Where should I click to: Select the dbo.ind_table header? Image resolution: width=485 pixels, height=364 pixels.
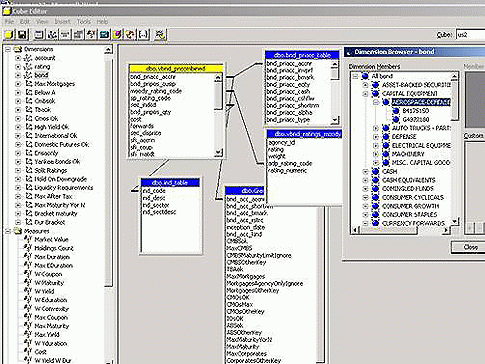point(170,183)
